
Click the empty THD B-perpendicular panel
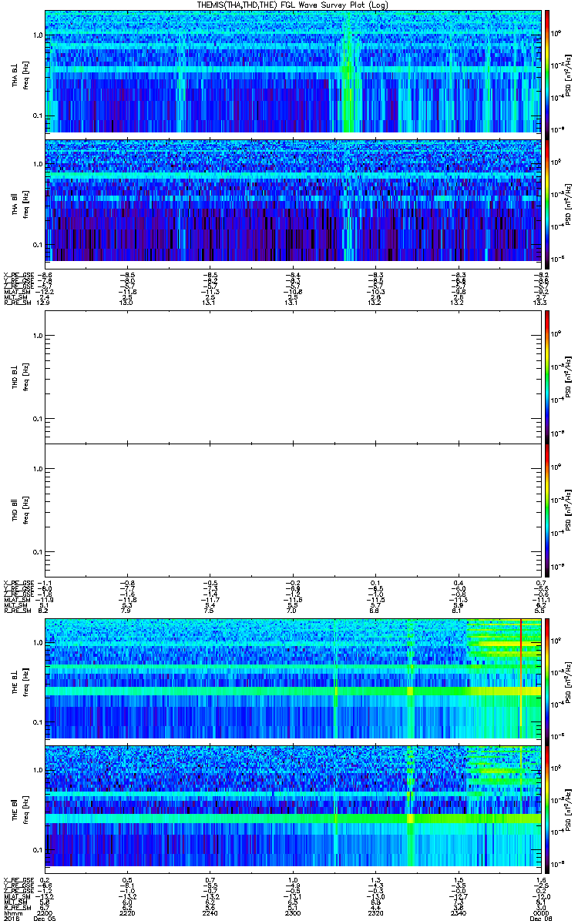293,377
